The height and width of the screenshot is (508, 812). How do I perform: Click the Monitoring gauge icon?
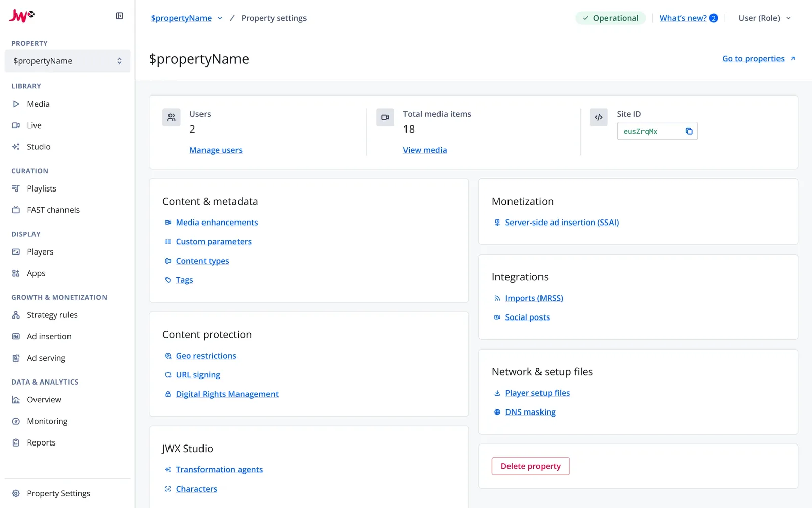tap(16, 421)
